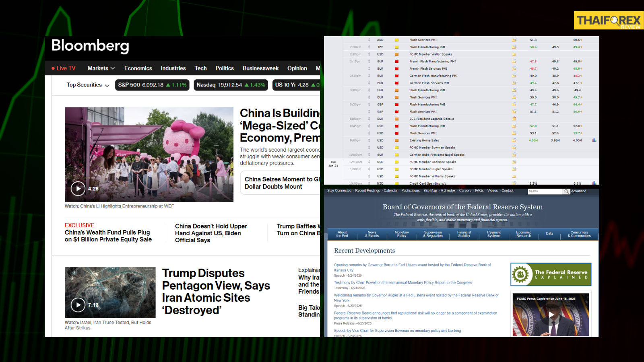The image size is (644, 362).
Task: Open detail folder for FOMC Member Williams Speaks
Action: point(514,176)
